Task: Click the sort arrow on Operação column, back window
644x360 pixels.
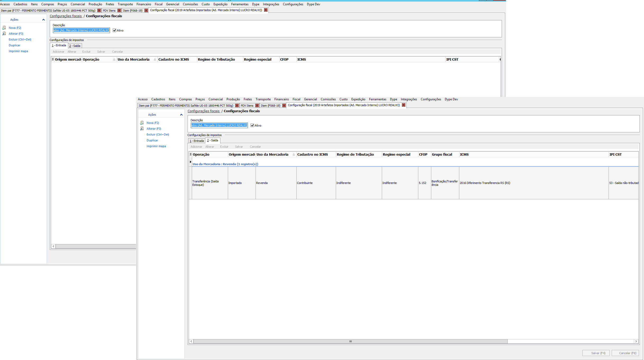Action: point(114,60)
